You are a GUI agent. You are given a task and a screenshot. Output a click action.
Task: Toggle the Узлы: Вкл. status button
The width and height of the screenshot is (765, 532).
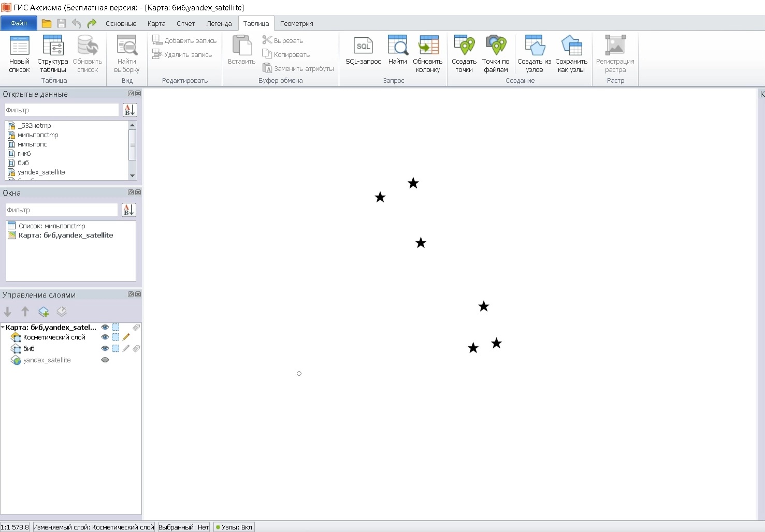pos(235,527)
